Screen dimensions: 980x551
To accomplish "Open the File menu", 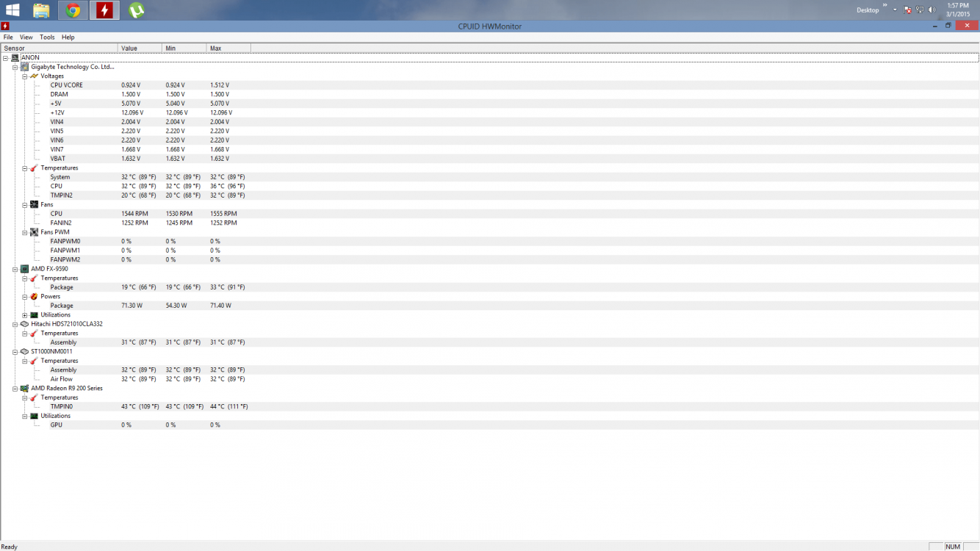I will (8, 37).
